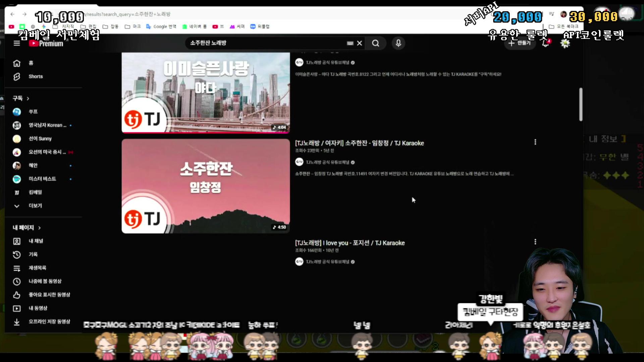Open the 모든 북마크 folder
The width and height of the screenshot is (644, 362).
point(563,26)
